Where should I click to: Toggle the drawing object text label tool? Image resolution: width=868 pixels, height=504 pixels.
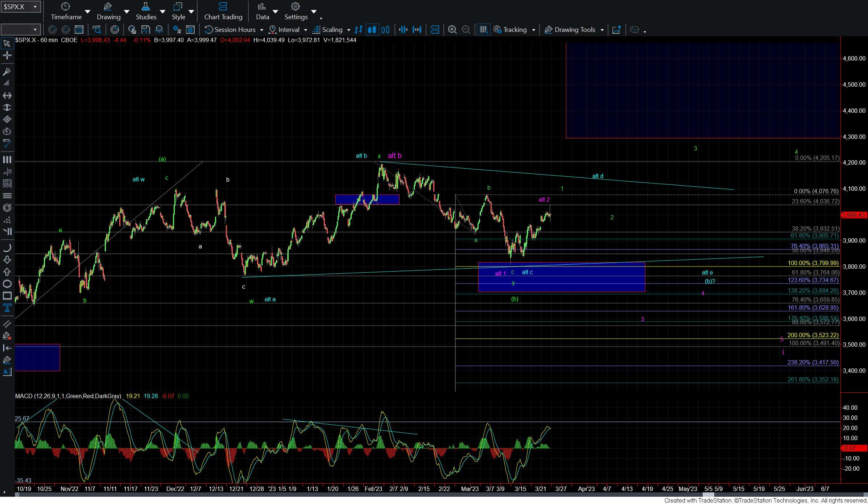click(7, 372)
